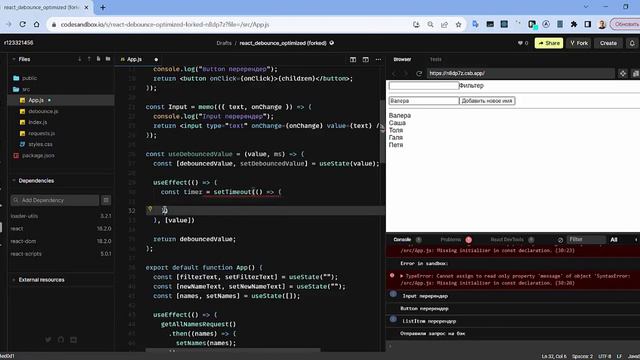Select the react-scripts dependency row
This screenshot has height=360, width=640.
click(x=61, y=253)
